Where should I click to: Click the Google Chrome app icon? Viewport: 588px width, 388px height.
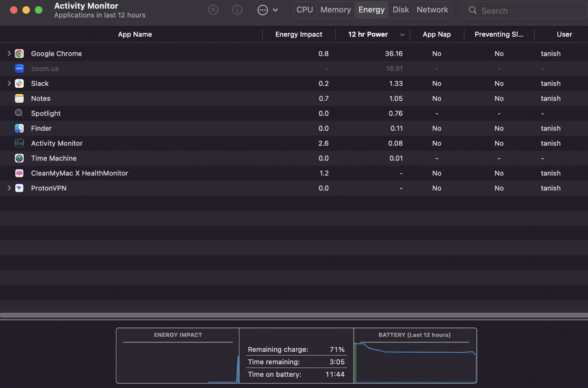[19, 54]
